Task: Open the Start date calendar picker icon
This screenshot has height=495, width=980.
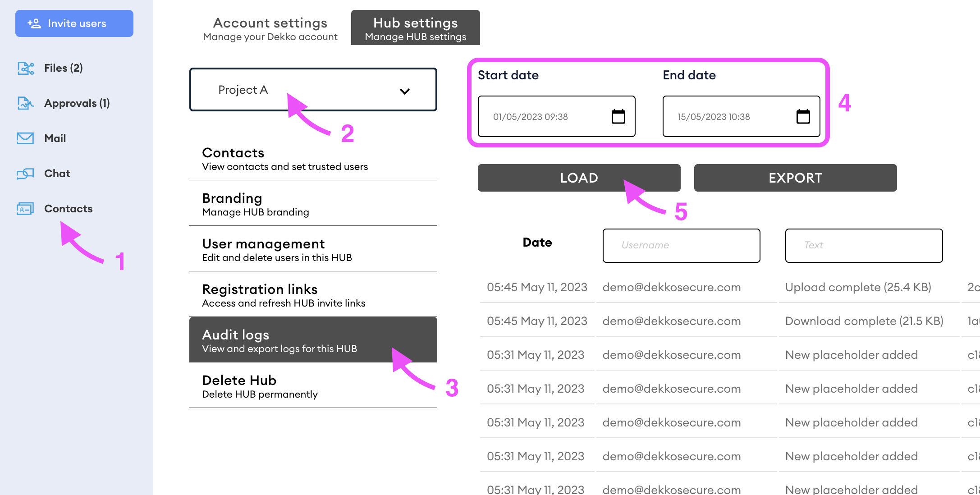Action: tap(618, 116)
